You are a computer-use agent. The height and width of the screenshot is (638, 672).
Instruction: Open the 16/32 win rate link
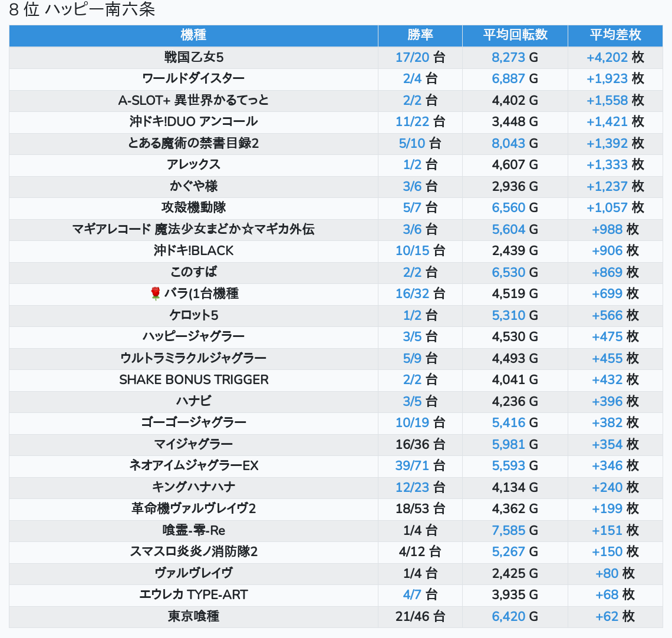click(x=412, y=294)
